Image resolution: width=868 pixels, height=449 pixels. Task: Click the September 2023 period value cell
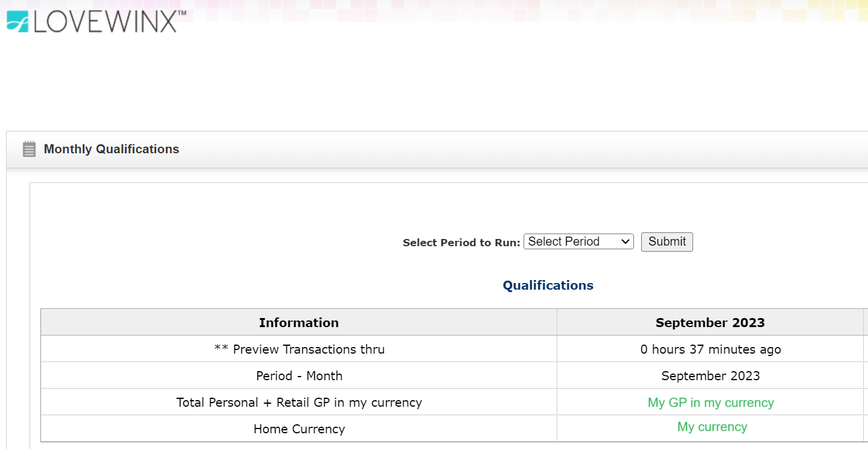point(710,376)
